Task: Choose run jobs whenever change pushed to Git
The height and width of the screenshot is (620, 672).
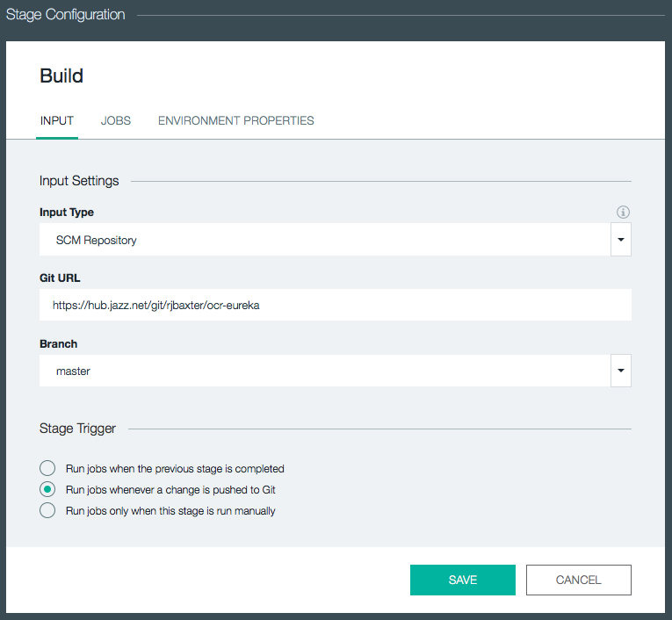Action: (x=47, y=489)
